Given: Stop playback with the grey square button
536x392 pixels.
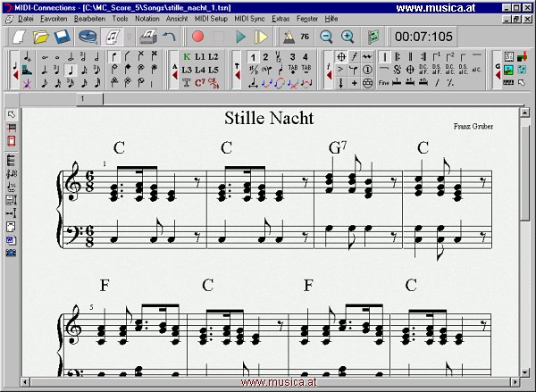Looking at the screenshot, I should coord(219,37).
